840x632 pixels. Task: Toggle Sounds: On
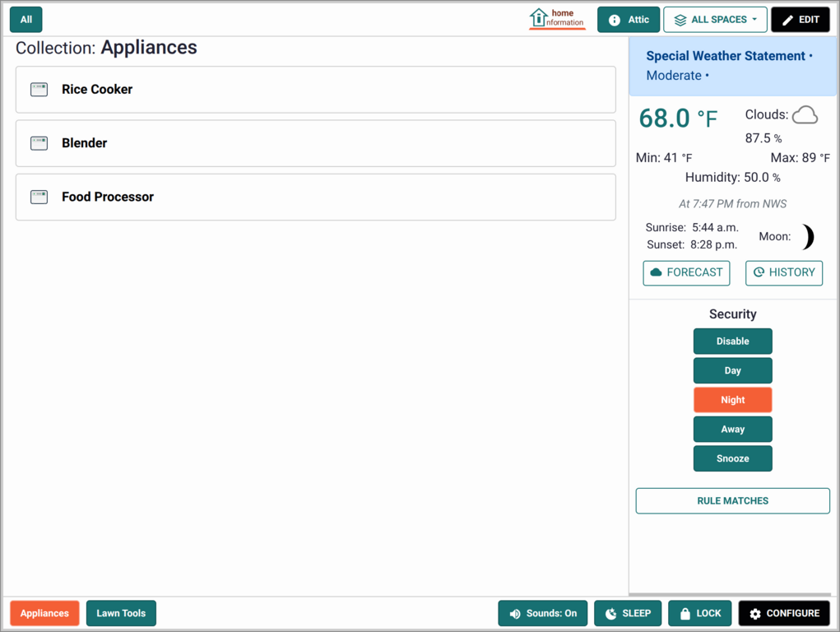click(543, 613)
